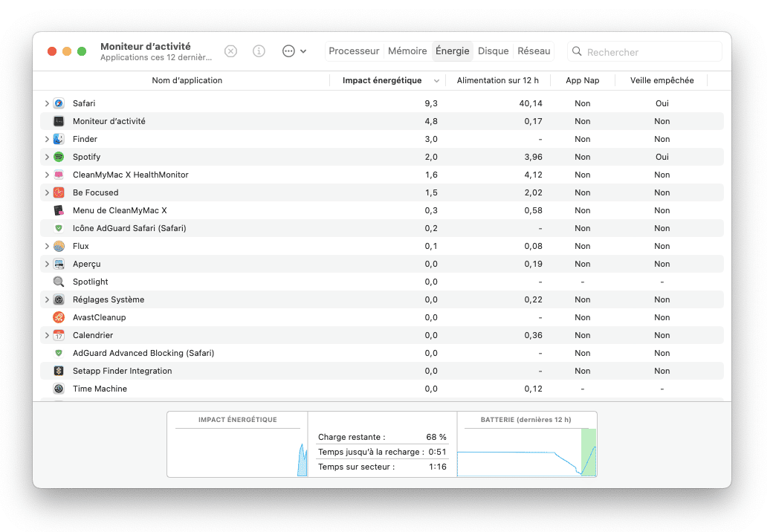Click the info (i) toolbar icon
Screen dimensions: 776x532
pyautogui.click(x=259, y=51)
